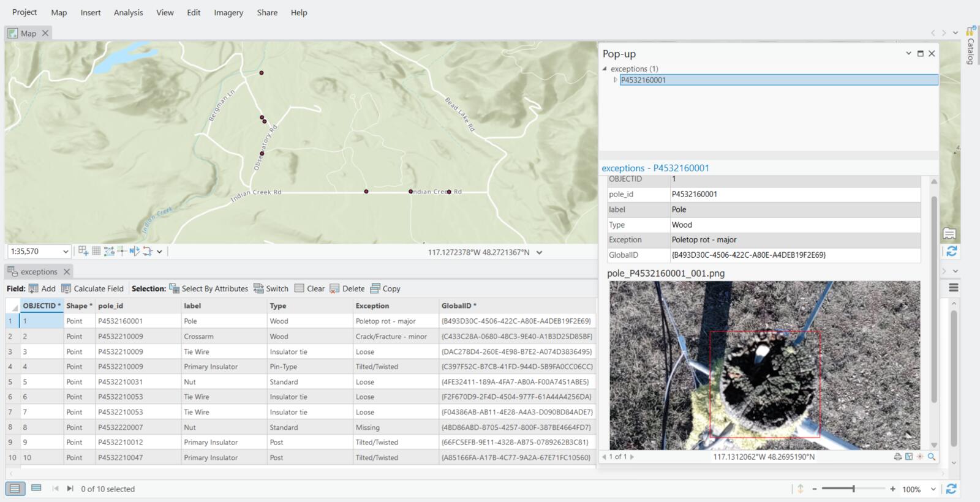Open the Pop-up pane options dropdown
This screenshot has width=980, height=502.
(x=908, y=53)
